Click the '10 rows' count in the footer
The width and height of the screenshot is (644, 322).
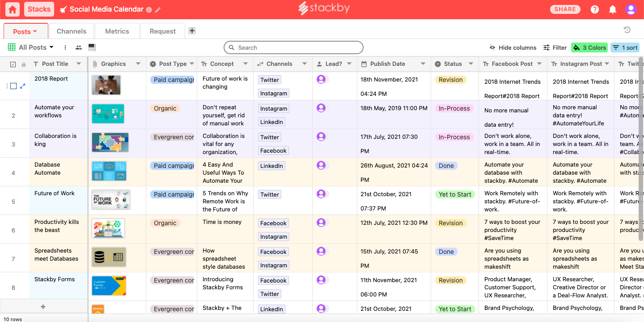[x=13, y=319]
